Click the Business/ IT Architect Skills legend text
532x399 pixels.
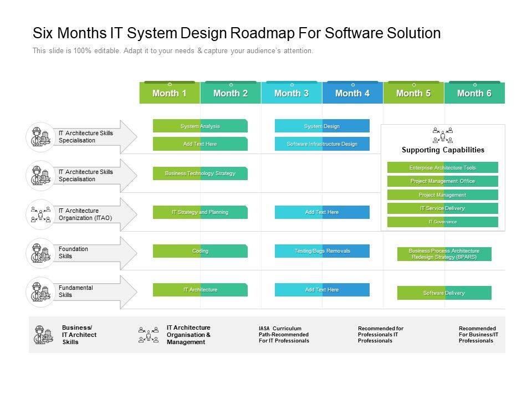click(x=79, y=335)
